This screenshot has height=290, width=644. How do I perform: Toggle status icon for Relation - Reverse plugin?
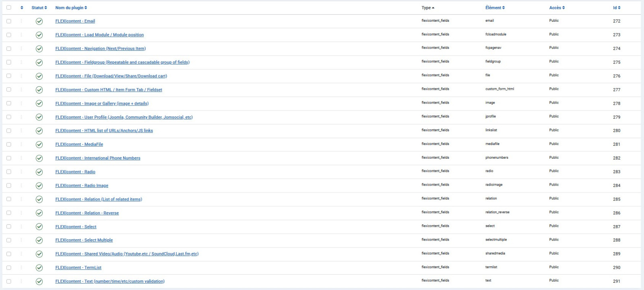coord(39,213)
